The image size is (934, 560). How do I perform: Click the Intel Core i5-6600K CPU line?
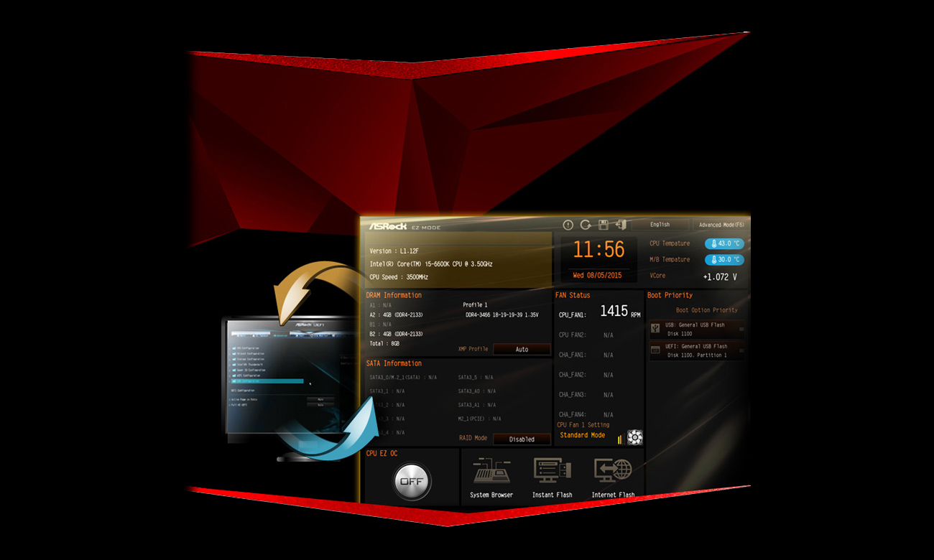431,264
